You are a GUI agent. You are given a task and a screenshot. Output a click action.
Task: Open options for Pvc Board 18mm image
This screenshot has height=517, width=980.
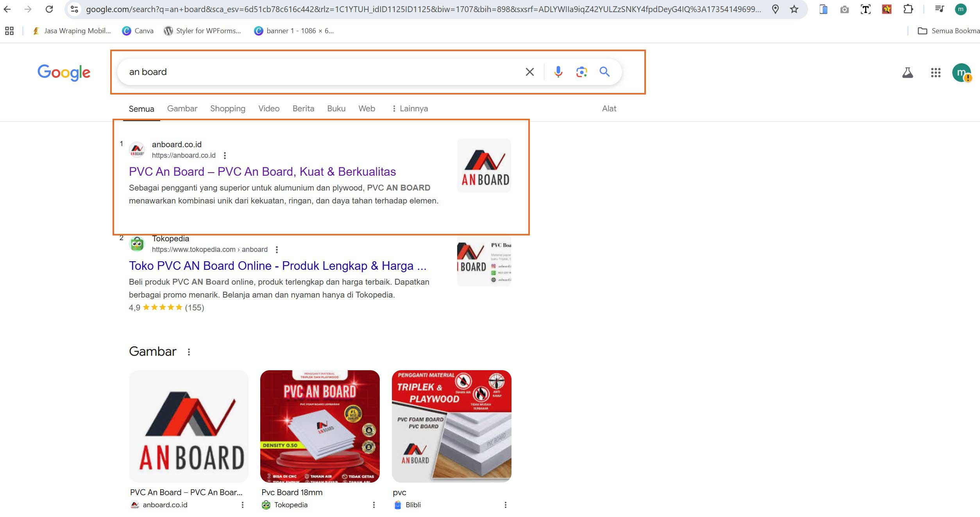[374, 505]
